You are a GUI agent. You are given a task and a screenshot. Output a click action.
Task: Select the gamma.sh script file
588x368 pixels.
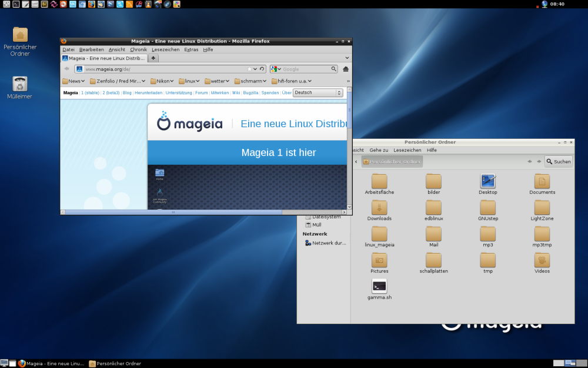click(379, 289)
